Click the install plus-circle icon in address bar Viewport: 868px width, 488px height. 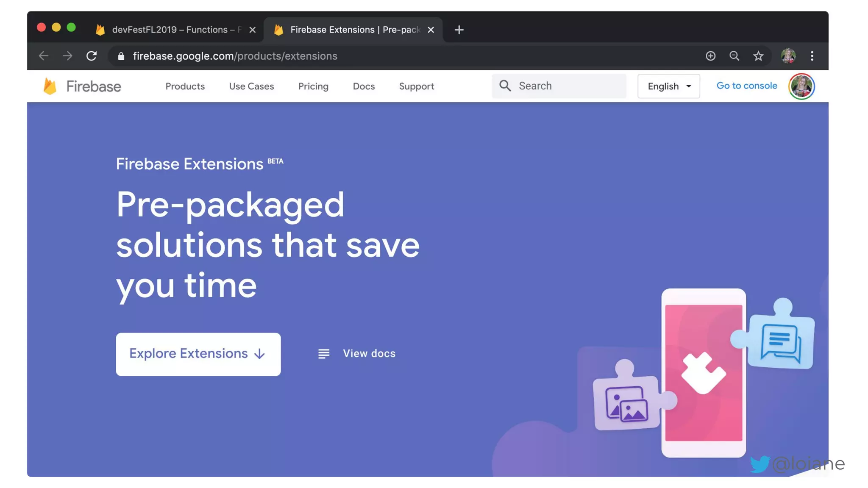pyautogui.click(x=711, y=56)
